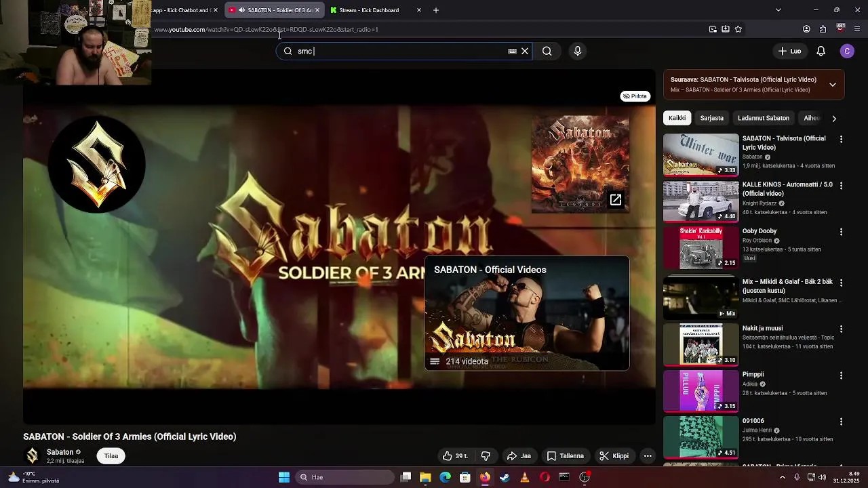
Task: Open the Ooby Dooby video title
Action: click(x=759, y=231)
